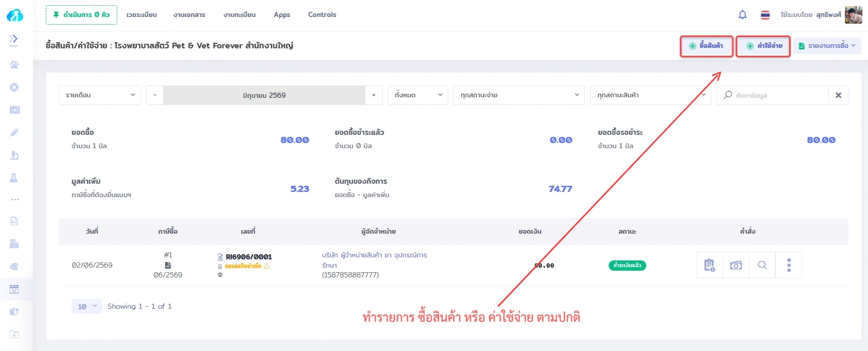
Task: Click the three-dots sidebar separator menu
Action: pos(14,200)
